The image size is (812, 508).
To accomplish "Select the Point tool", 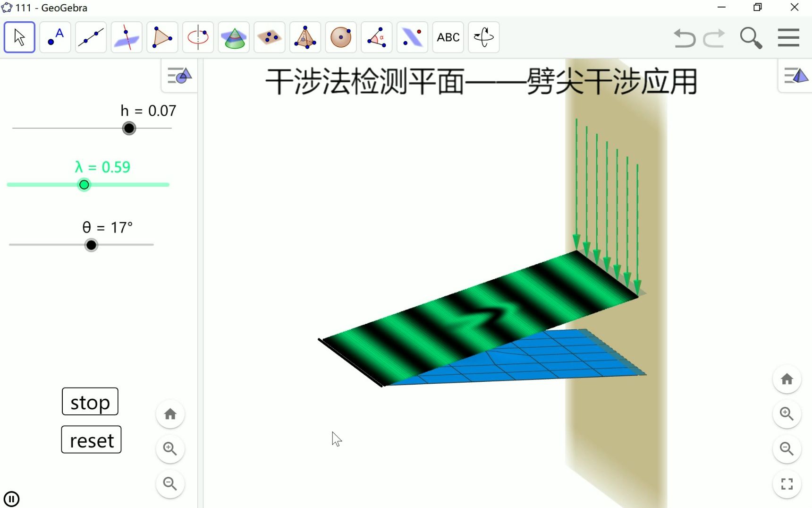I will [x=55, y=37].
